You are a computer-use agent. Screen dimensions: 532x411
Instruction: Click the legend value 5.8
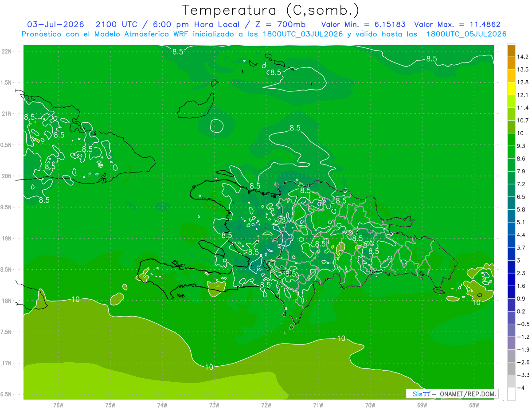tap(522, 209)
